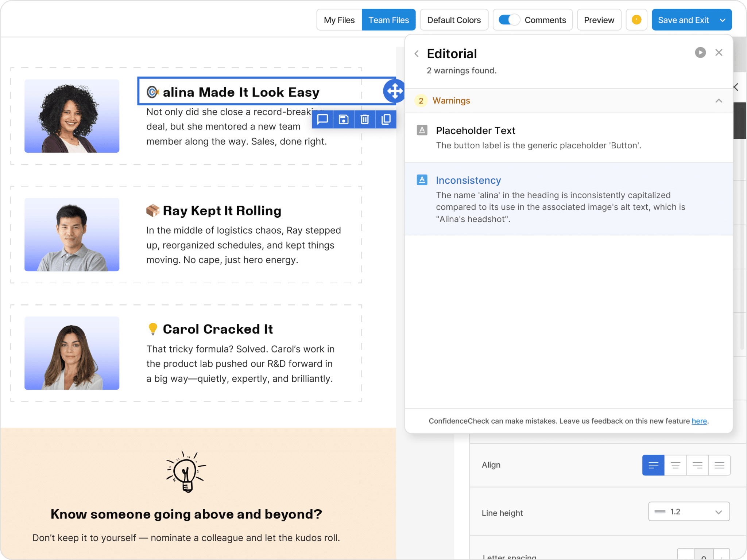Toggle the Comments switch
The width and height of the screenshot is (747, 560).
509,20
